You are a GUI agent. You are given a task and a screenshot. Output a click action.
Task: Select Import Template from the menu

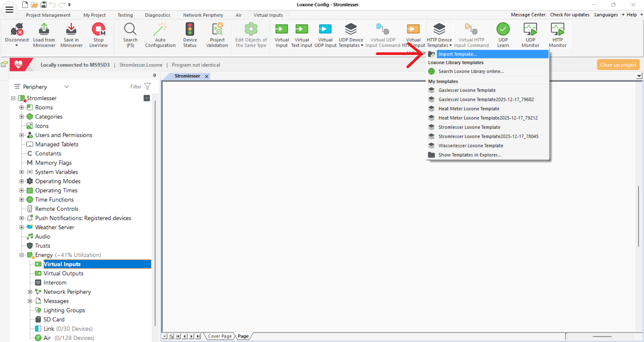coord(458,54)
